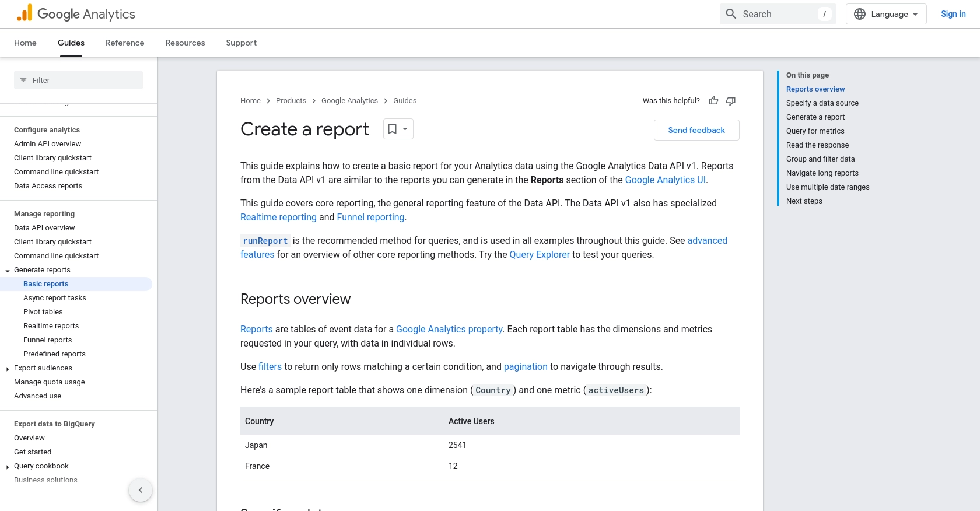Click the Google Analytics logo icon
The height and width of the screenshot is (511, 980).
coord(24,13)
